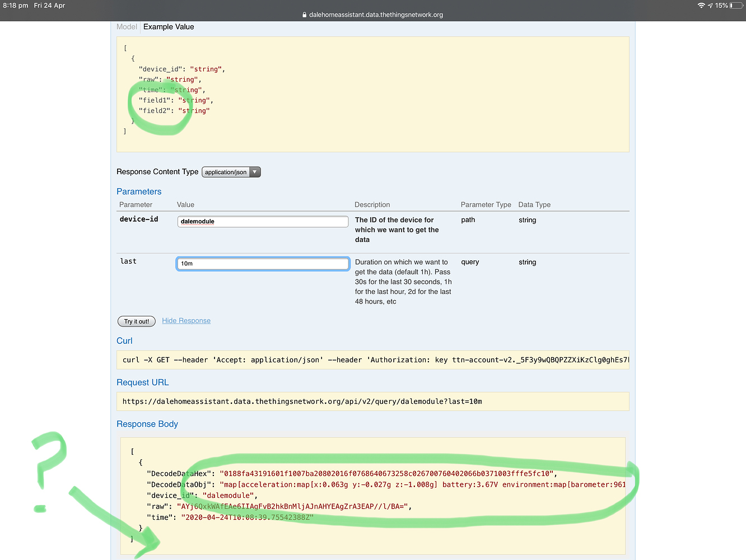Image resolution: width=746 pixels, height=560 pixels.
Task: Click the Hide Response link
Action: point(186,320)
